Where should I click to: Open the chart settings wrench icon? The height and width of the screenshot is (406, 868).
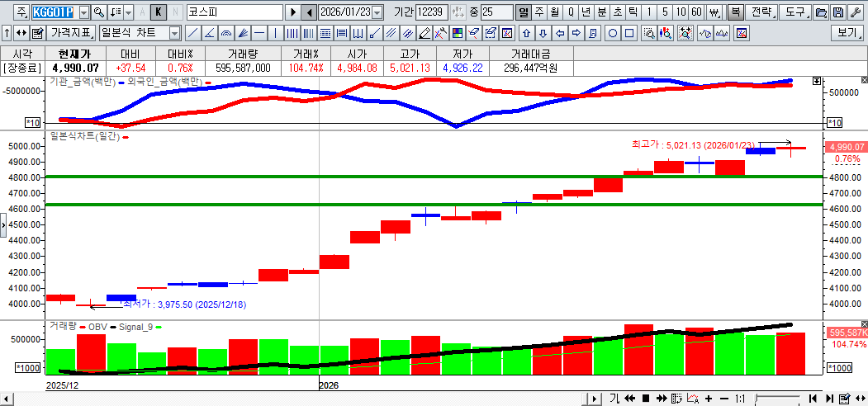(x=854, y=12)
